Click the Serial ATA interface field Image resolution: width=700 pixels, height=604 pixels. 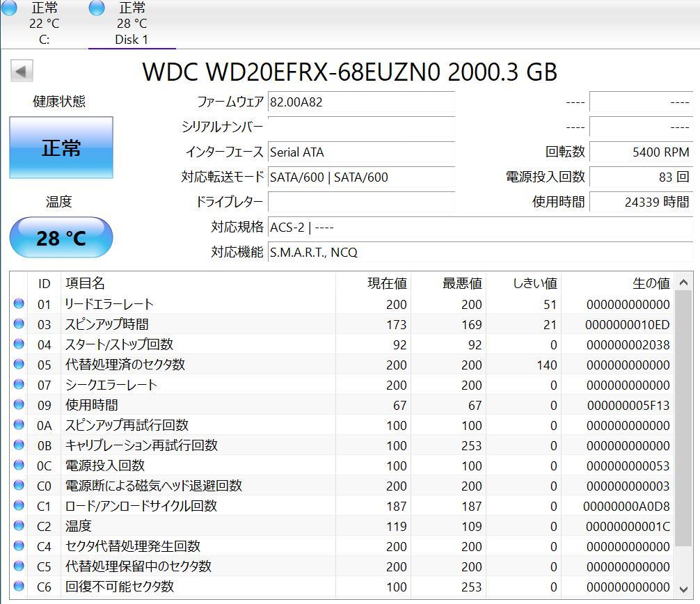pyautogui.click(x=361, y=152)
